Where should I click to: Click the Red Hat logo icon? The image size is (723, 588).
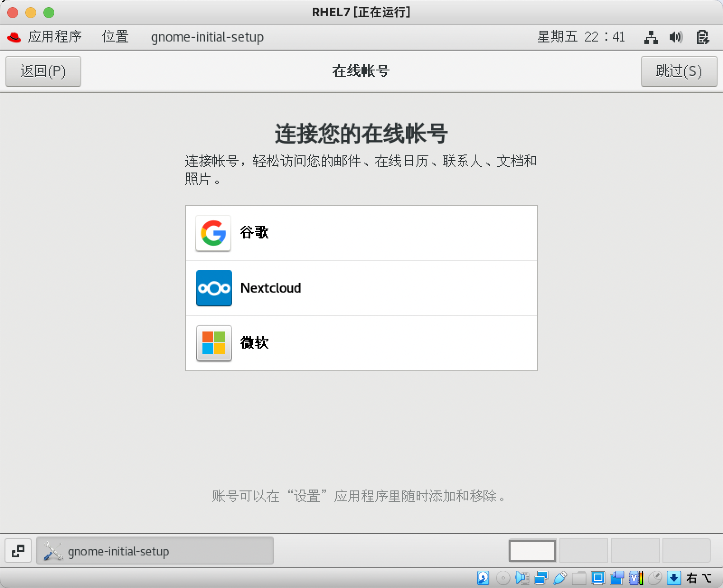14,37
